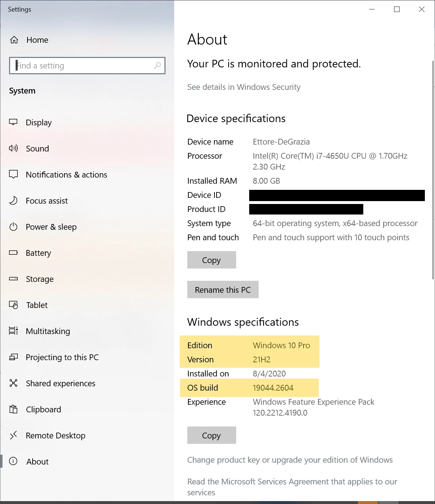The image size is (435, 504).
Task: Click Rename this PC button
Action: pyautogui.click(x=223, y=290)
